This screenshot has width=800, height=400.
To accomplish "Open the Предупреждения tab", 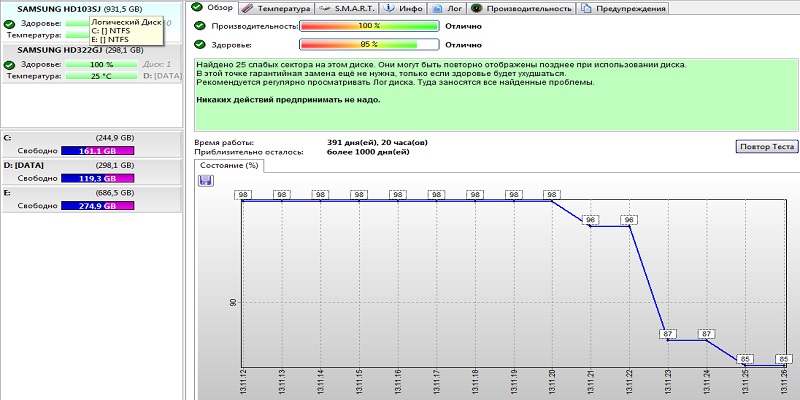I will (x=623, y=9).
